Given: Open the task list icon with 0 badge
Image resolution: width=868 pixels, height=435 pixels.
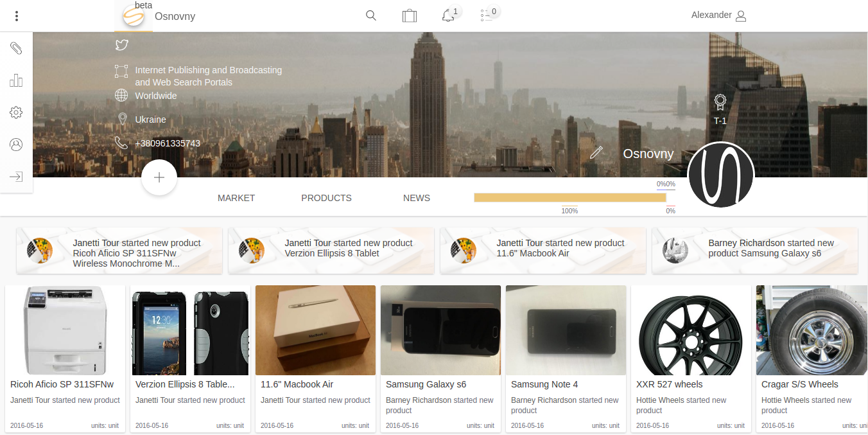Looking at the screenshot, I should (x=486, y=15).
